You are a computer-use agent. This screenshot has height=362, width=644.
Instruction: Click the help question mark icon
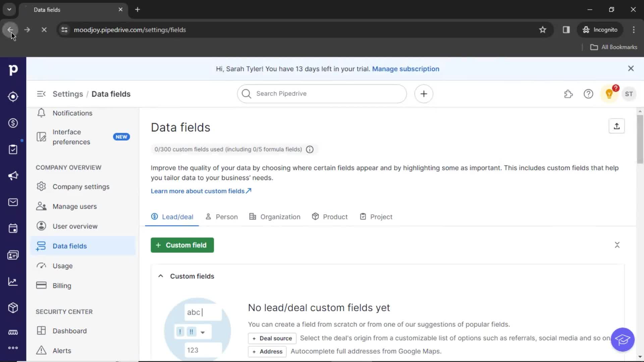click(588, 94)
